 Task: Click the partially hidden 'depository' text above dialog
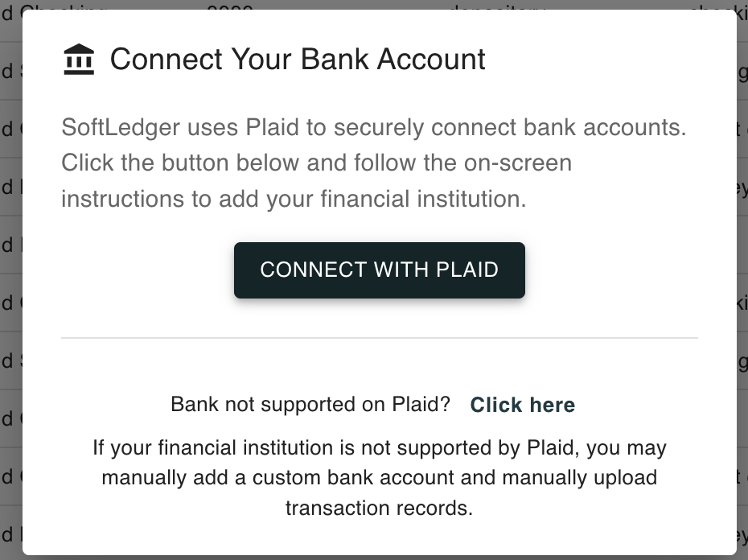coord(497,5)
